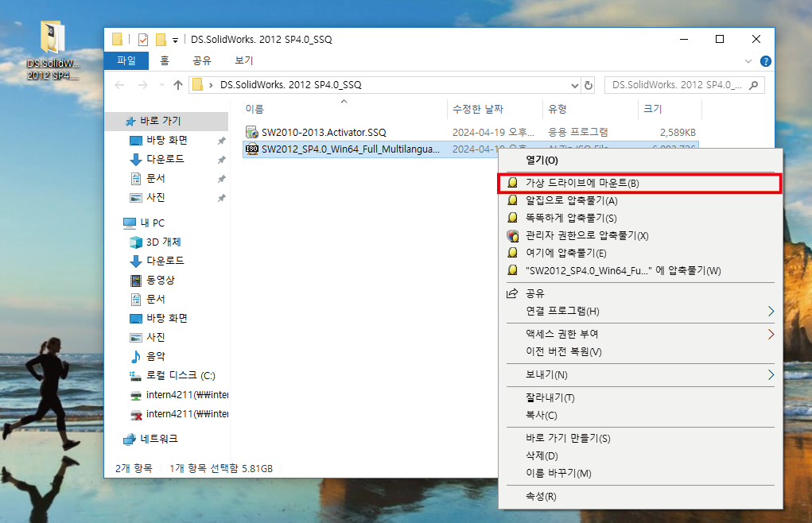812x523 pixels.
Task: Open the address bar history dropdown
Action: [574, 85]
